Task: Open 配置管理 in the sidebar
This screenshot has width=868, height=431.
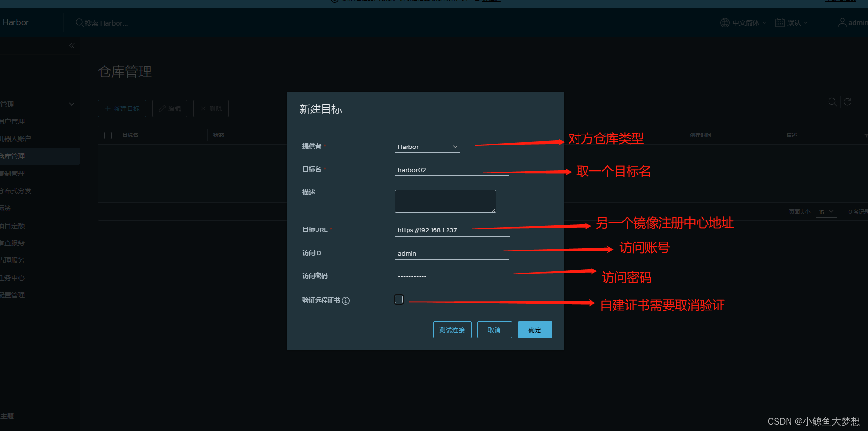Action: pos(12,295)
